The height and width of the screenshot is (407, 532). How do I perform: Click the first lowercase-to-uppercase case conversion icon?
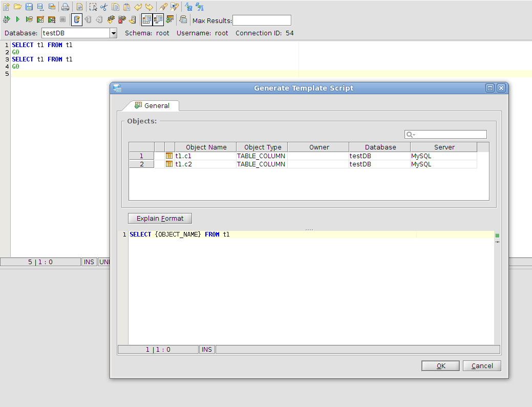[x=188, y=7]
